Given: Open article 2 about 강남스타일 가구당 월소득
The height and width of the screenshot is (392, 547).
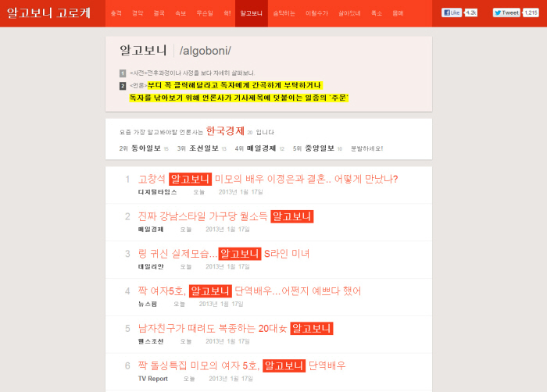Looking at the screenshot, I should (226, 216).
